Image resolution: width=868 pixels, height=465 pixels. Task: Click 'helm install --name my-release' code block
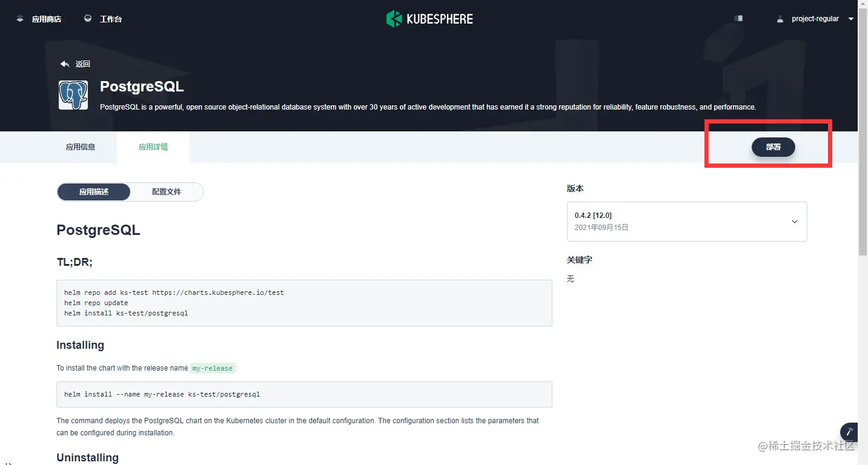[x=304, y=394]
